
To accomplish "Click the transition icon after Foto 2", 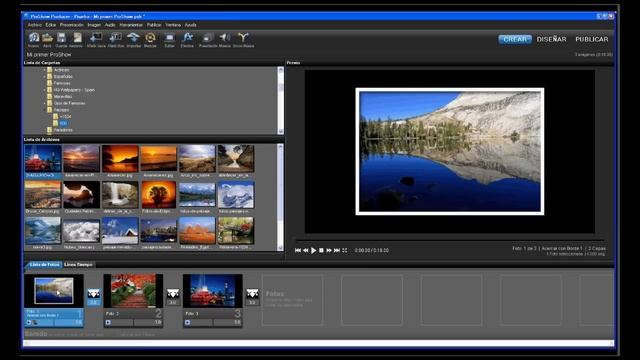I will coord(173,294).
